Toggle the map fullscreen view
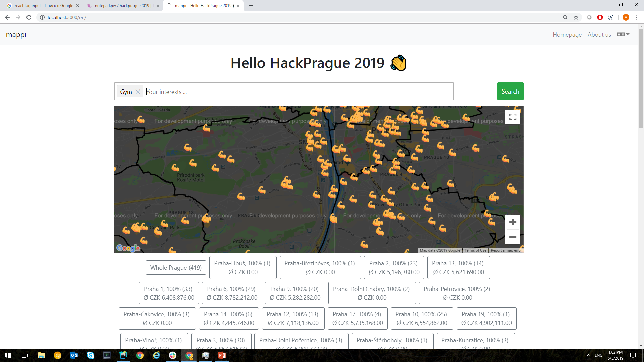The height and width of the screenshot is (362, 644). coord(513,117)
